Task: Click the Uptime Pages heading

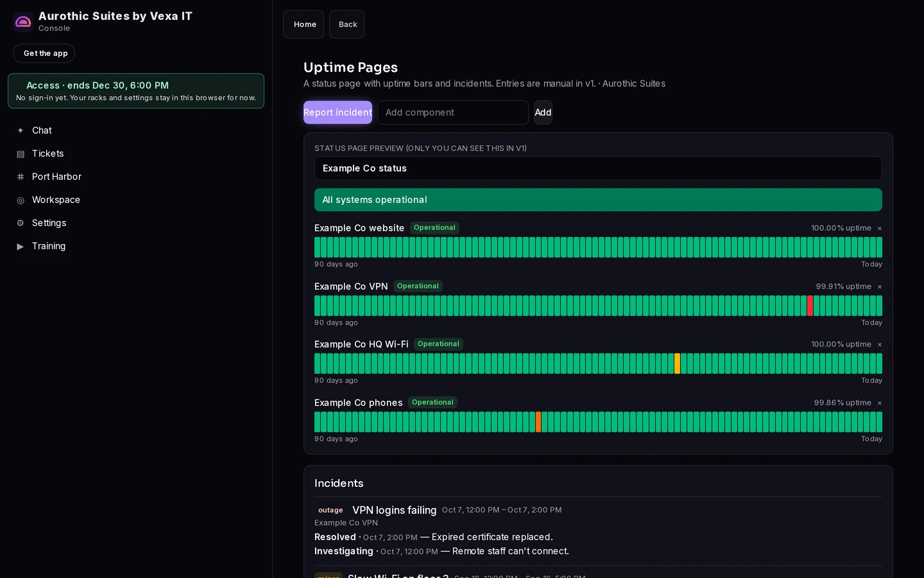Action: pyautogui.click(x=350, y=67)
